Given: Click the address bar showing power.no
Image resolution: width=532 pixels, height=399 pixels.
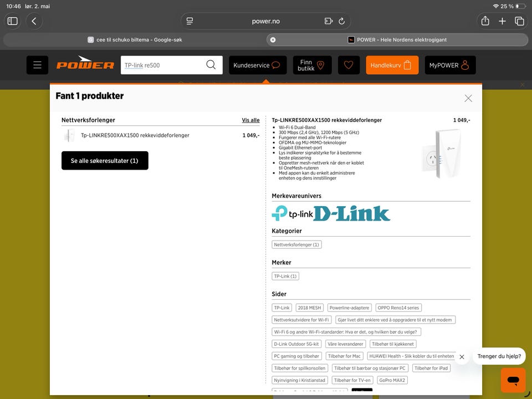Looking at the screenshot, I should [265, 21].
